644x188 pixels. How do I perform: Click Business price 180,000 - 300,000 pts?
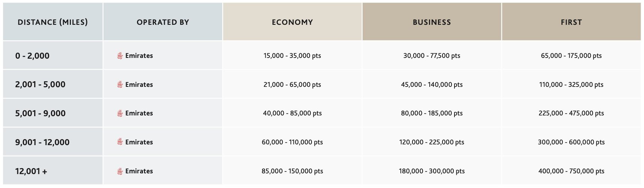[x=432, y=171]
